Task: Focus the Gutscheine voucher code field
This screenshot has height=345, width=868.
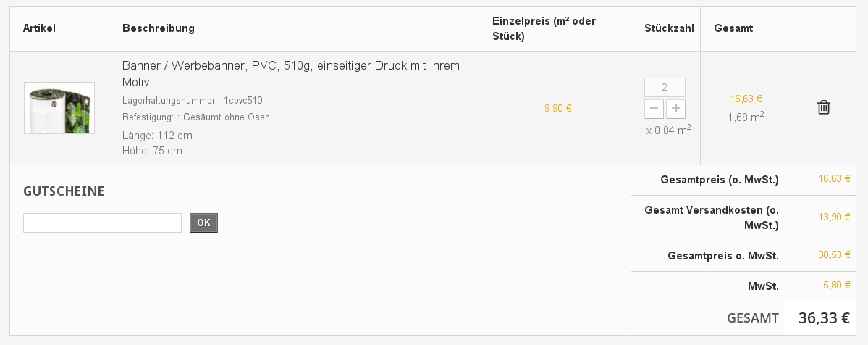Action: pos(102,223)
